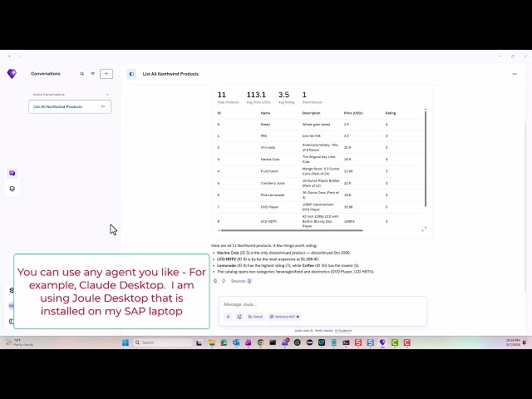This screenshot has height=399, width=532.
Task: Open the AI Guidance link
Action: click(x=343, y=331)
